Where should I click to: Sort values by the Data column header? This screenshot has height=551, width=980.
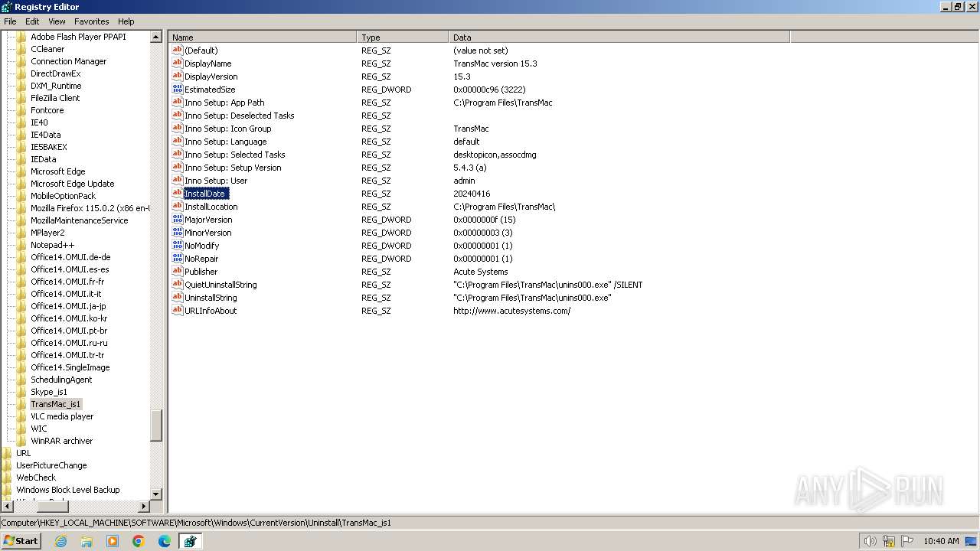pyautogui.click(x=619, y=37)
